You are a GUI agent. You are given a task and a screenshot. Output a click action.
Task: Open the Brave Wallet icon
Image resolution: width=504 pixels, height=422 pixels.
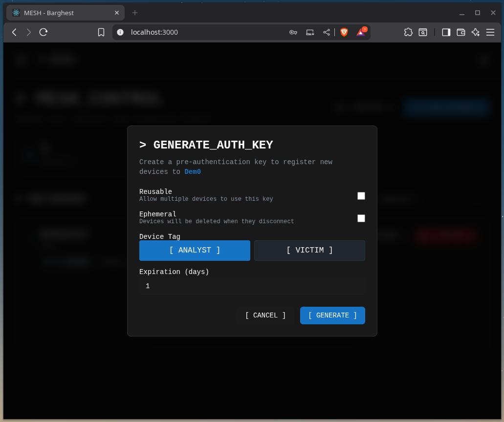click(x=460, y=32)
